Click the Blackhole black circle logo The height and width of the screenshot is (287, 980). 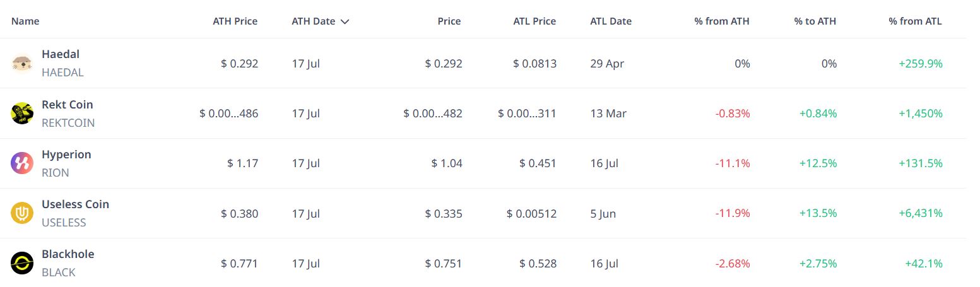coord(22,262)
